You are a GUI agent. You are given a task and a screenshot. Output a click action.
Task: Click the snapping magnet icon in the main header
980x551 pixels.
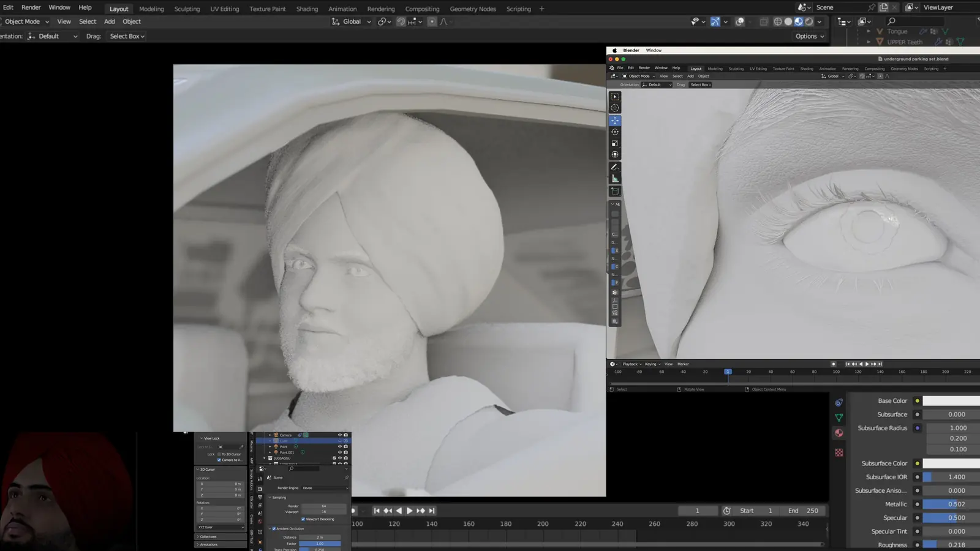tap(401, 21)
